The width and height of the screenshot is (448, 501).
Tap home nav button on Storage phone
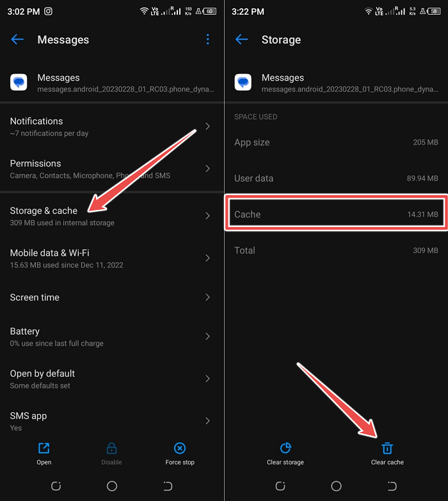coord(336,486)
